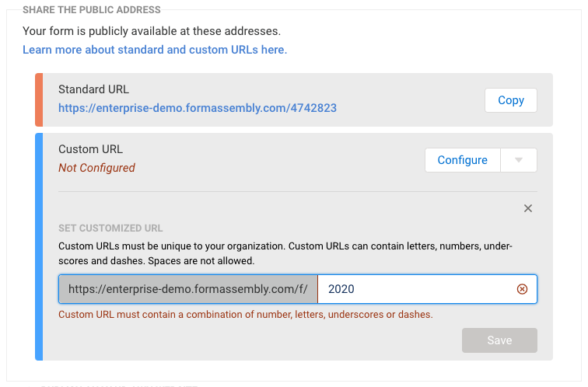Click the Configure button
This screenshot has height=387, width=588.
tap(462, 160)
